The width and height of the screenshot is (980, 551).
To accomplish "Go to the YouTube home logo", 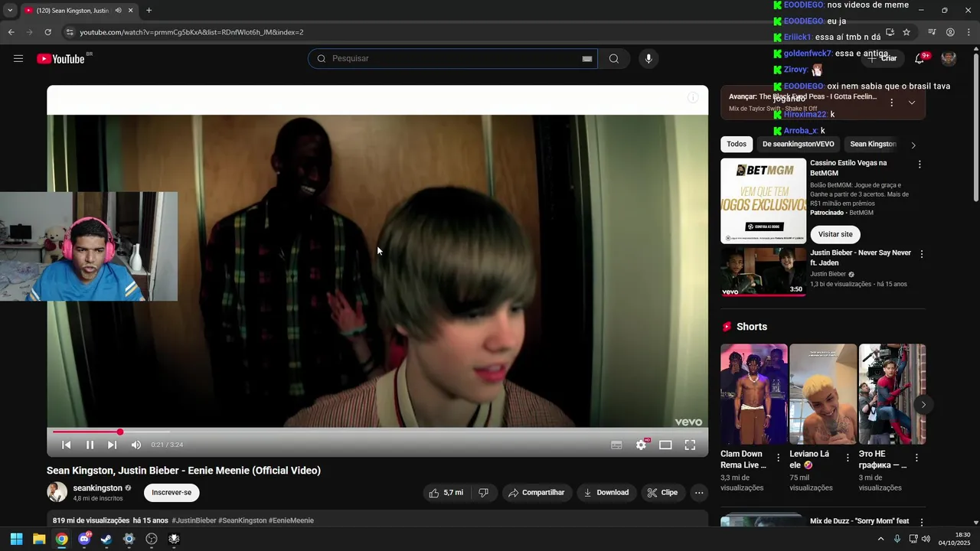I will (60, 59).
